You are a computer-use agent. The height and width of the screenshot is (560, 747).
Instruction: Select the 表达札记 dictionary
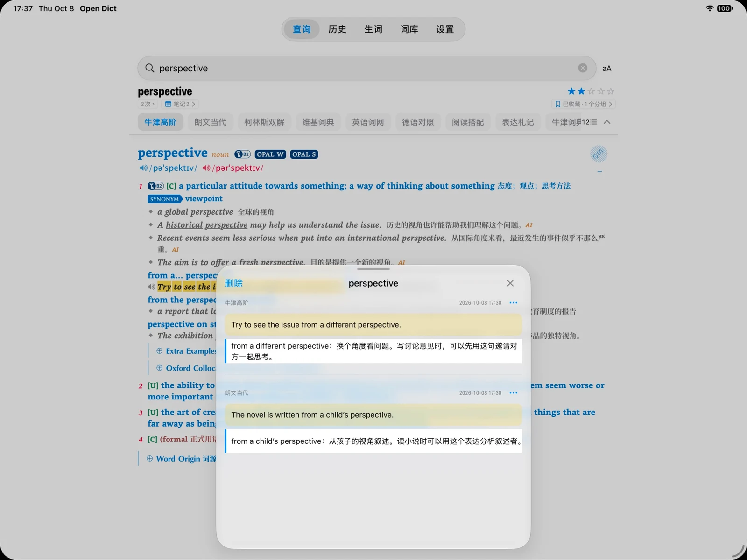click(518, 122)
